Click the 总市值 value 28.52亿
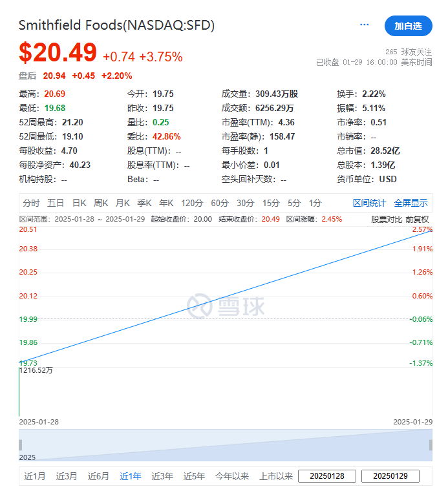The width and height of the screenshot is (448, 491). pos(385,151)
